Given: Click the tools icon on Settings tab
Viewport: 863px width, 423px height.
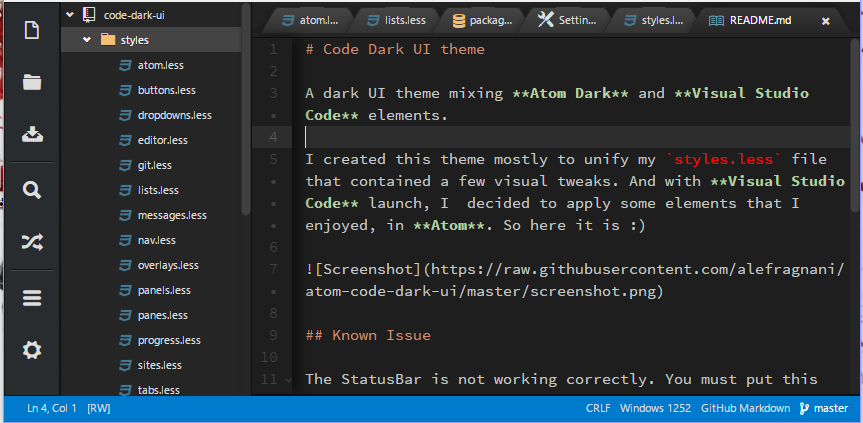Looking at the screenshot, I should pos(545,20).
